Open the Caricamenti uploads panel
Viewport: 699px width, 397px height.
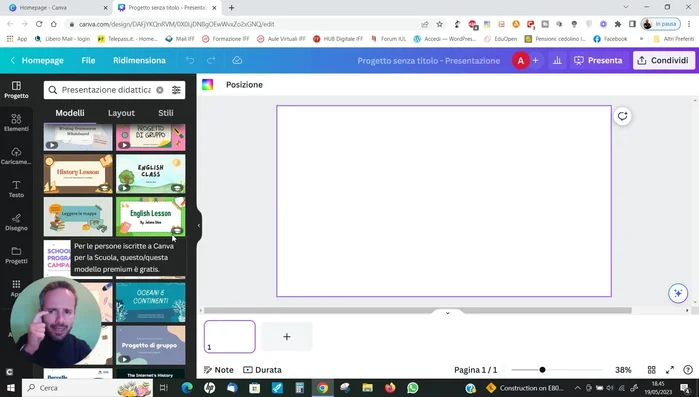16,156
